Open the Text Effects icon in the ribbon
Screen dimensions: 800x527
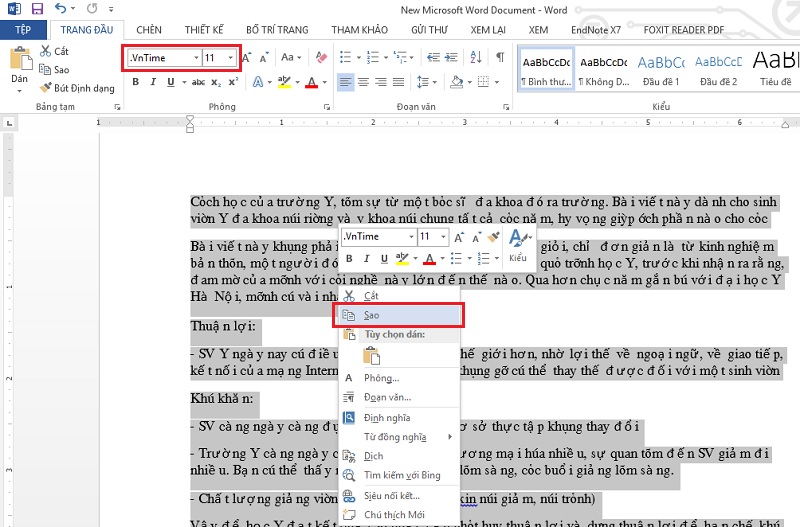[258, 82]
